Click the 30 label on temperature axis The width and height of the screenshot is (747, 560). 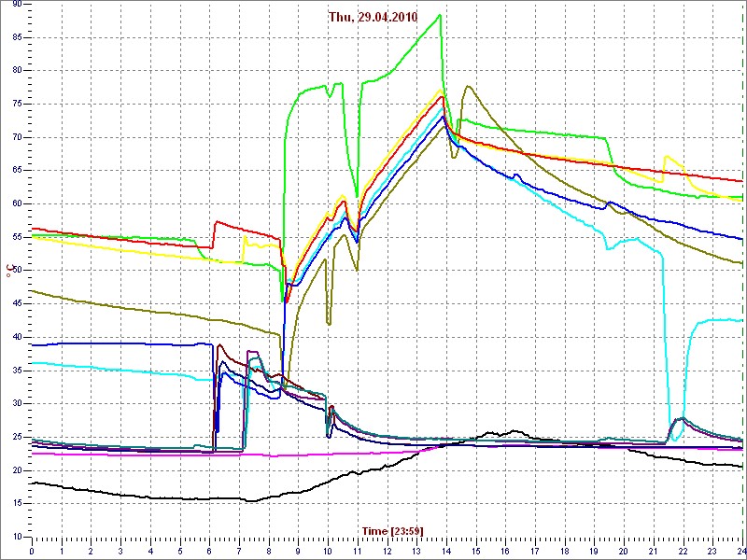[17, 403]
